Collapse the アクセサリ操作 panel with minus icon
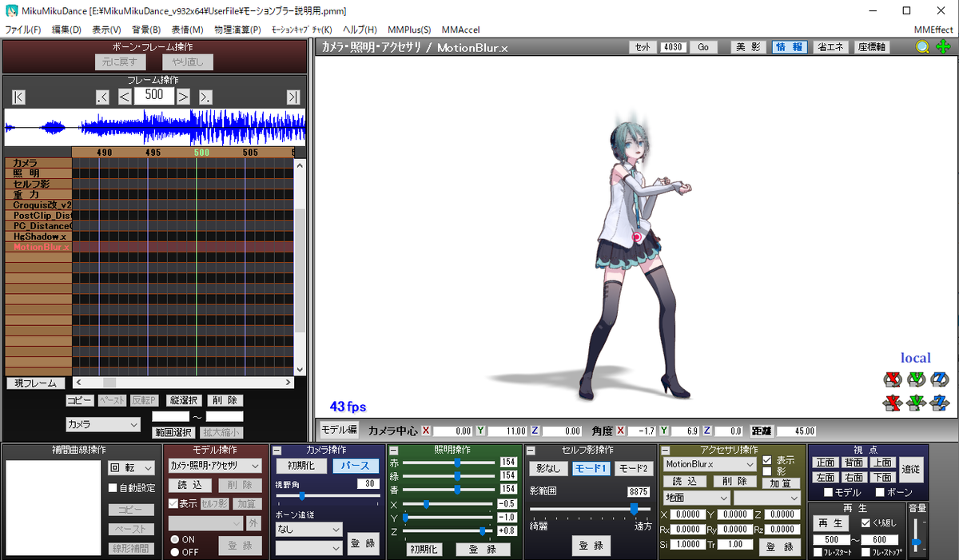959x560 pixels. coord(665,451)
